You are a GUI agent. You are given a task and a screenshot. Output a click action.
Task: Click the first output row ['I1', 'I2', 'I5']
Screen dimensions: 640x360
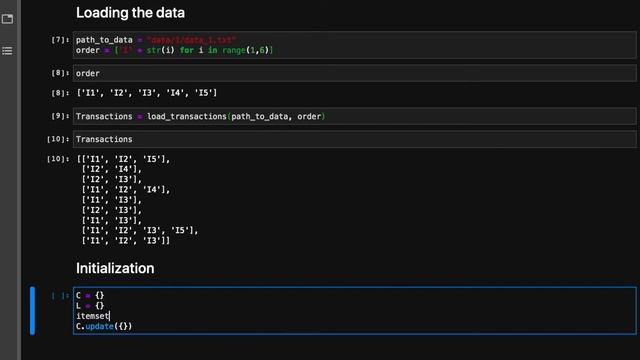pyautogui.click(x=123, y=159)
